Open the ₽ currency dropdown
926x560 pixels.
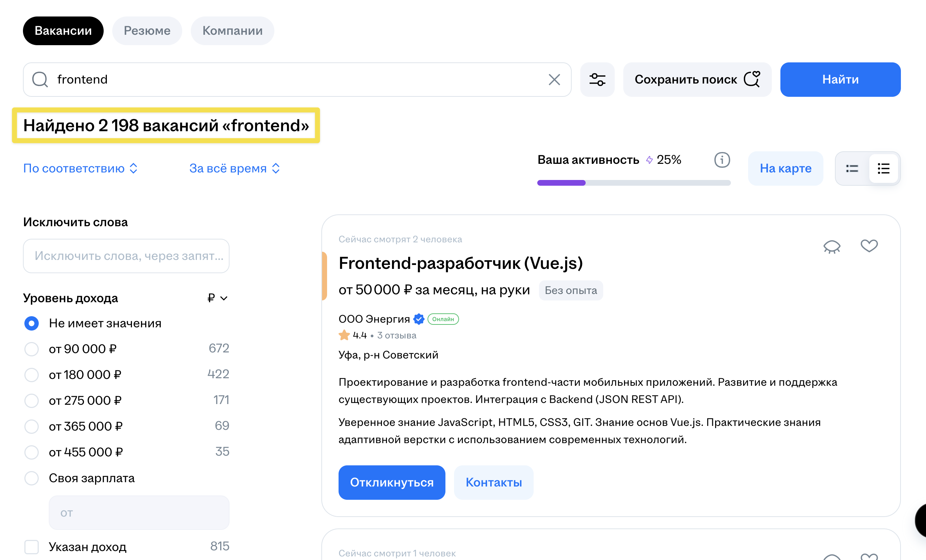217,298
